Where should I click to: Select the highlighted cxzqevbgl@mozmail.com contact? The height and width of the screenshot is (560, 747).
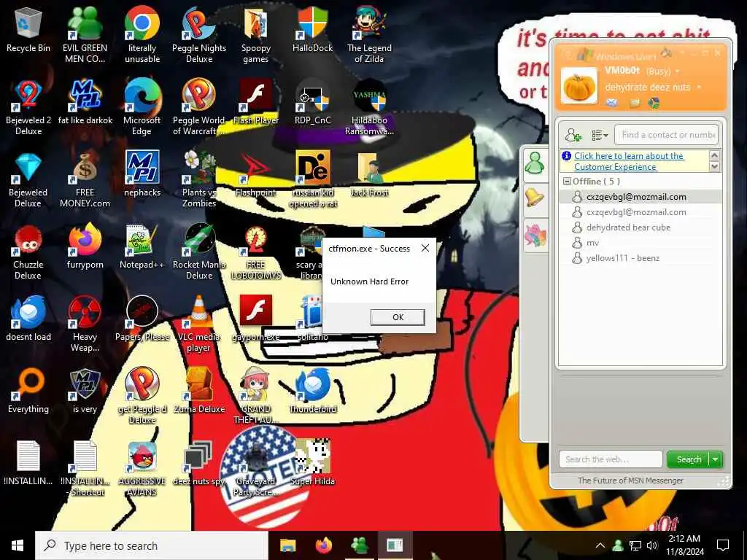coord(640,197)
